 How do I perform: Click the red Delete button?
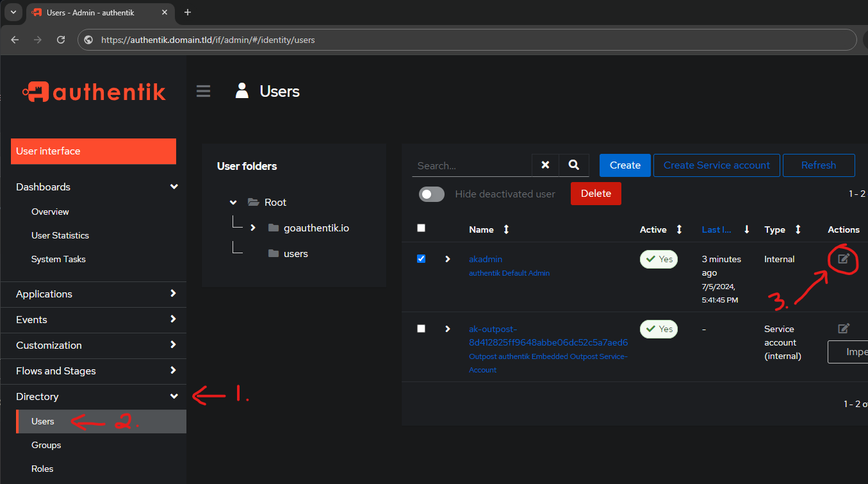[x=596, y=194]
